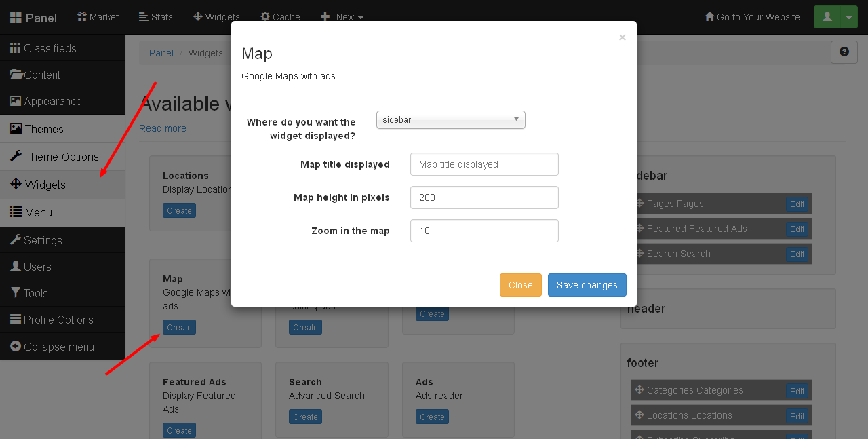Close the Map dialog with X
This screenshot has width=868, height=439.
click(623, 37)
